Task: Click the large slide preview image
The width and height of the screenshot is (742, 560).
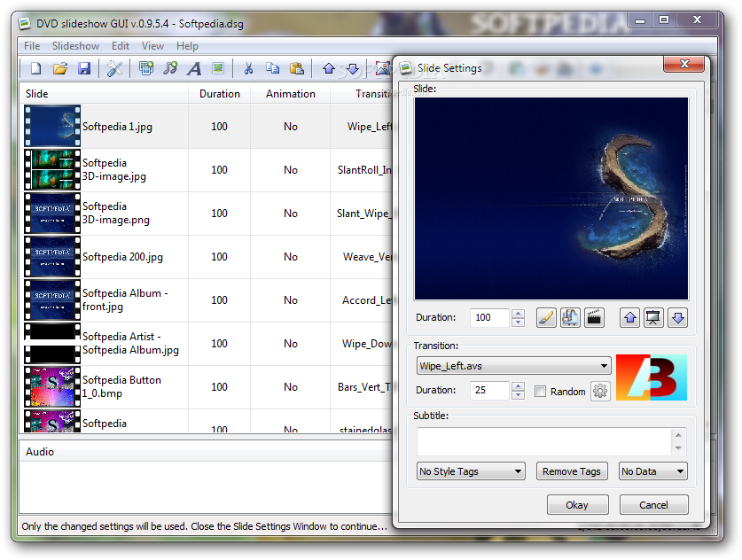Action: (551, 198)
